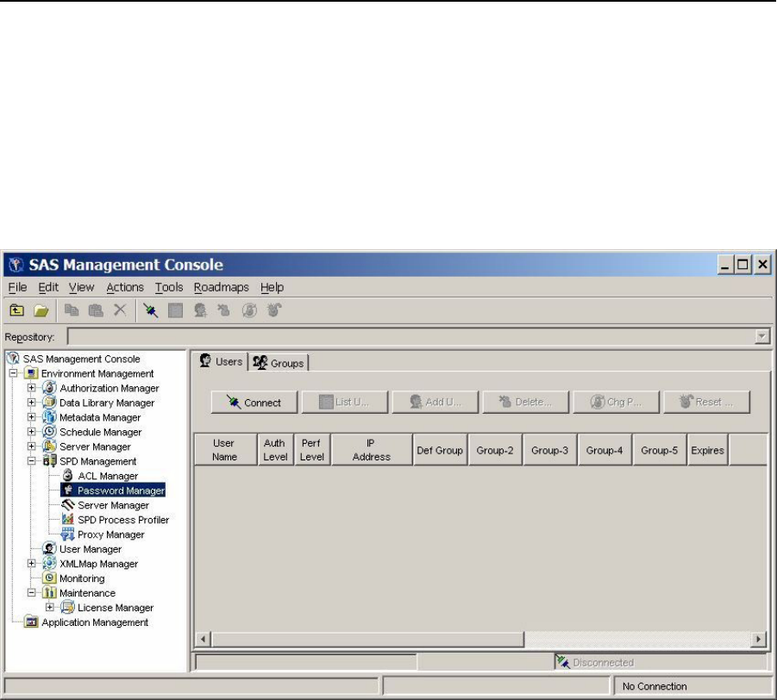
Task: Click the Reset ... button
Action: pos(706,403)
